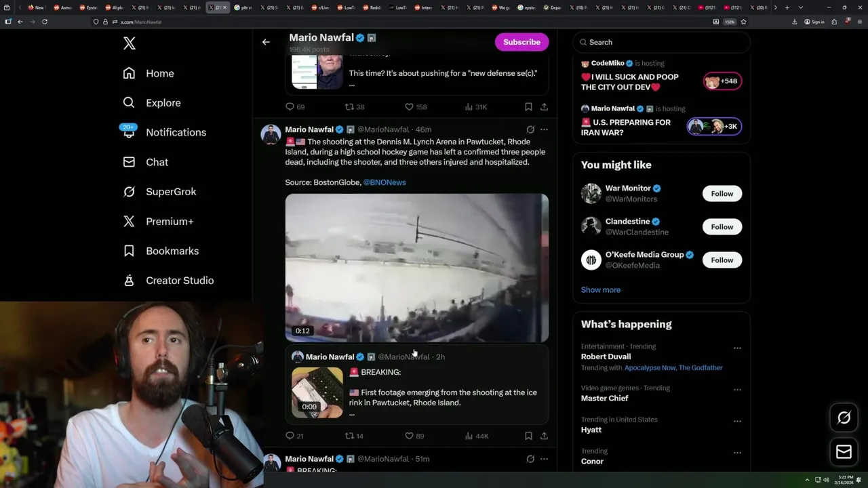This screenshot has width=868, height=488.
Task: Join CodeMiko's space with +548 listeners
Action: [x=722, y=81]
